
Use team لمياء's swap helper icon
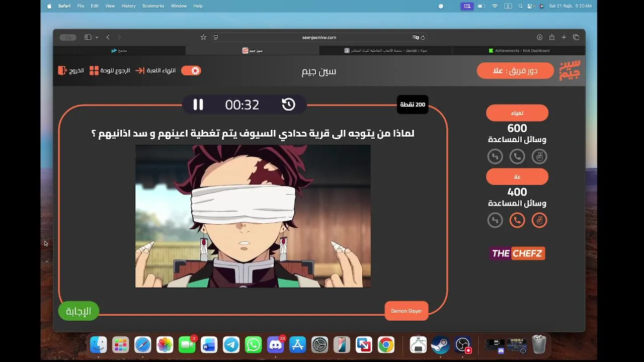[x=495, y=156]
